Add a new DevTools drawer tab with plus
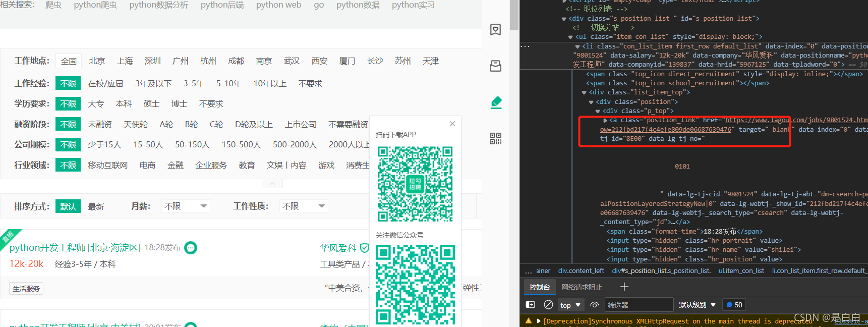868x327 pixels. [624, 287]
